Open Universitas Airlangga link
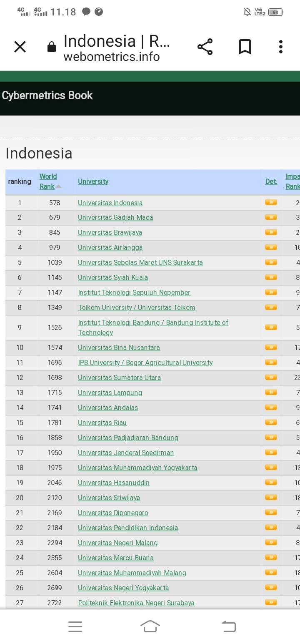 pyautogui.click(x=110, y=247)
